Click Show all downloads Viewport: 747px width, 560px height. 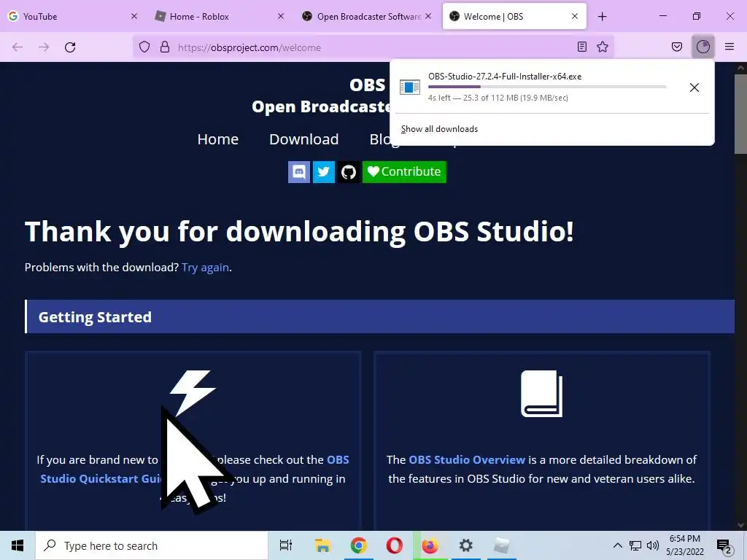pyautogui.click(x=439, y=129)
